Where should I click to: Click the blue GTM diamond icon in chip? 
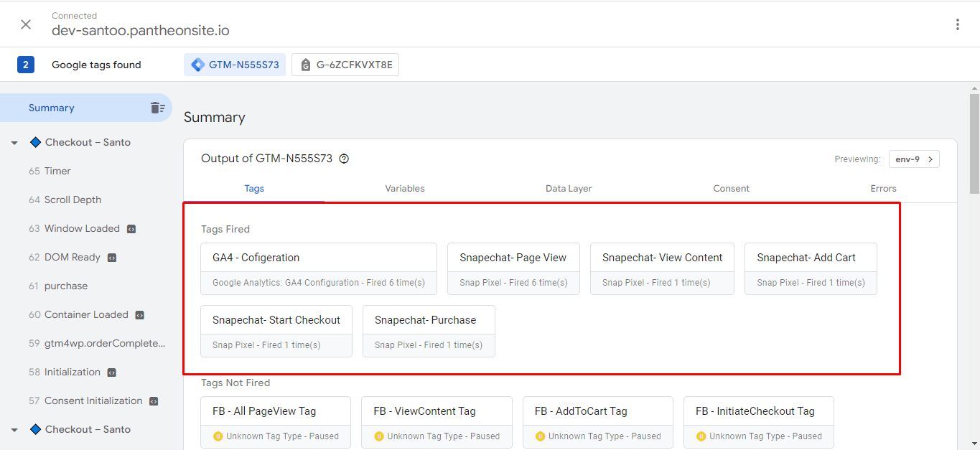197,65
